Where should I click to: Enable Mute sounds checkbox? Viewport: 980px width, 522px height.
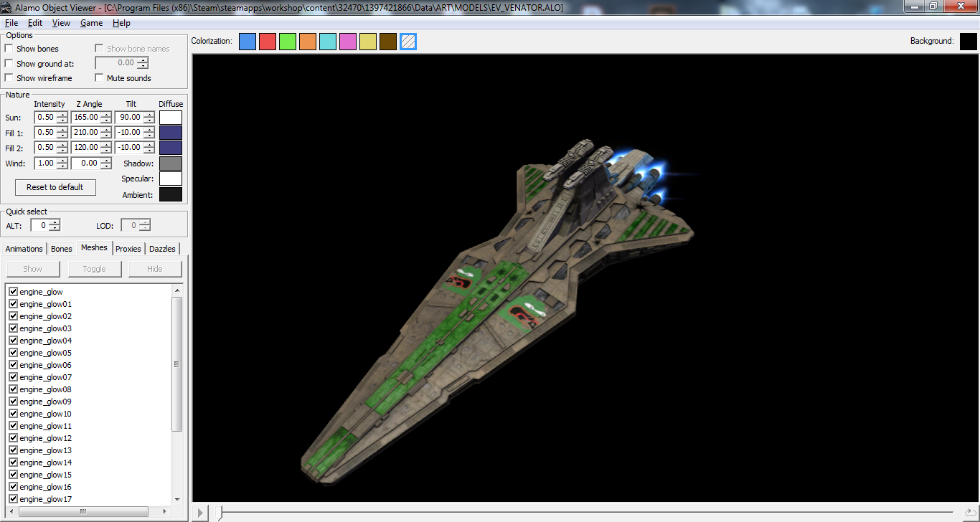[99, 78]
